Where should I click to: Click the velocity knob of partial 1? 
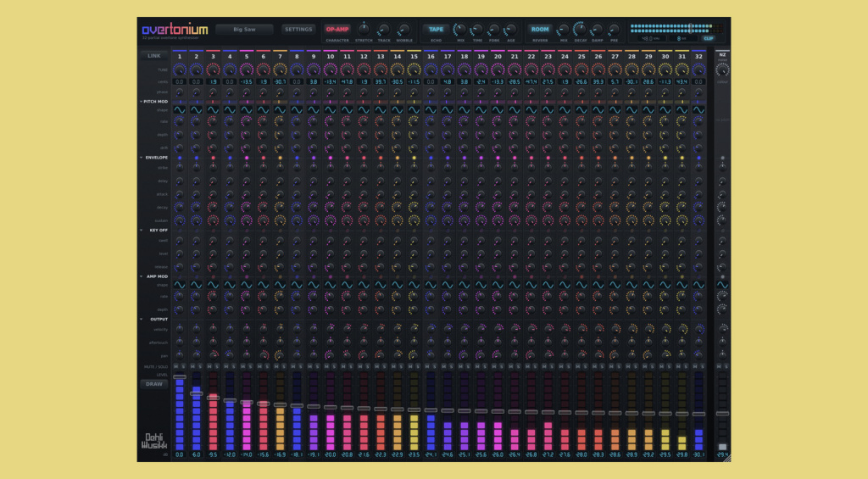click(180, 329)
